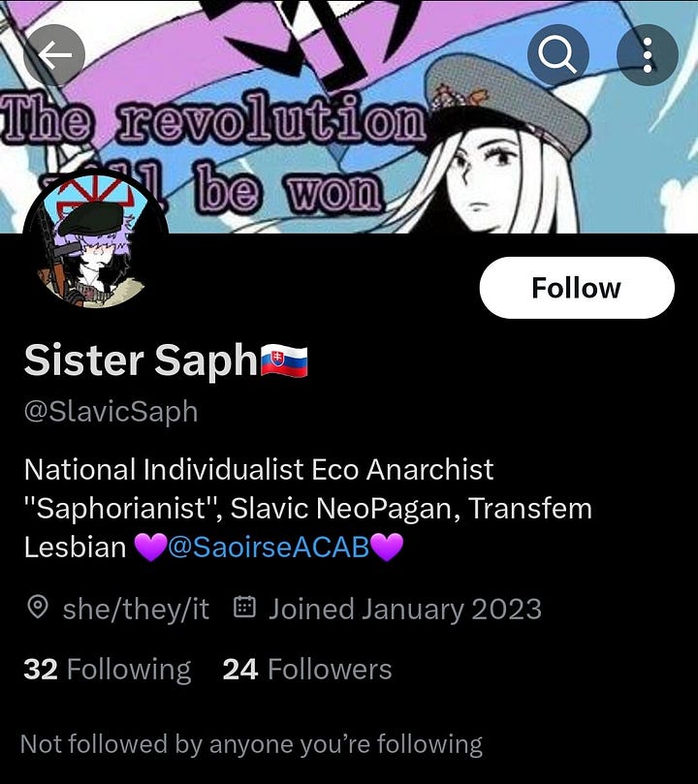Follow Sister Saph with the Follow button
The height and width of the screenshot is (784, 698).
pyautogui.click(x=577, y=288)
